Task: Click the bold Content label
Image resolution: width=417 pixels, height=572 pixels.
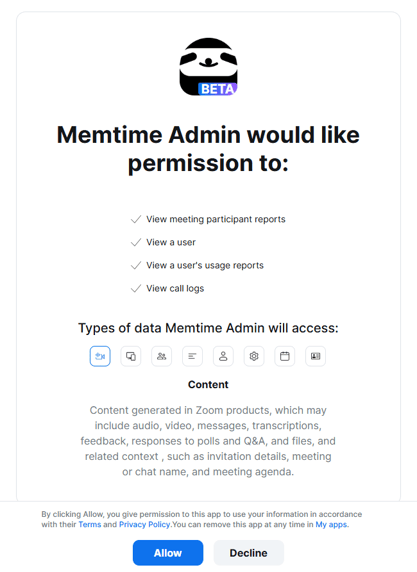Action: (x=208, y=384)
